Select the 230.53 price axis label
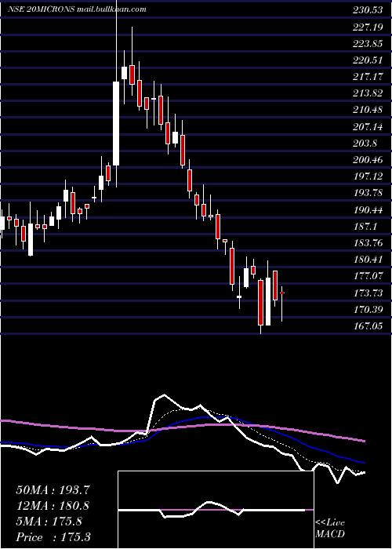This screenshot has height=549, width=392. click(368, 10)
